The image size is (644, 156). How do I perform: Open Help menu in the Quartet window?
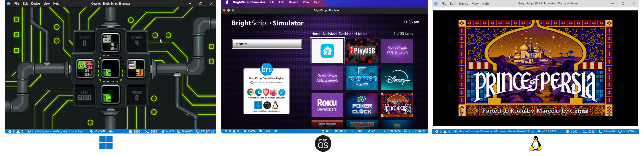[x=56, y=4]
